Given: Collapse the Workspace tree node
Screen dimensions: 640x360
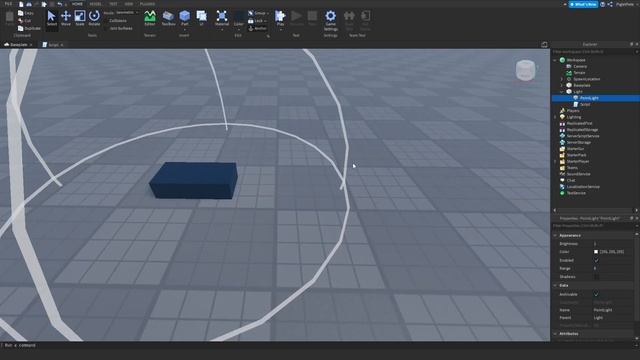Looking at the screenshot, I should tap(555, 60).
